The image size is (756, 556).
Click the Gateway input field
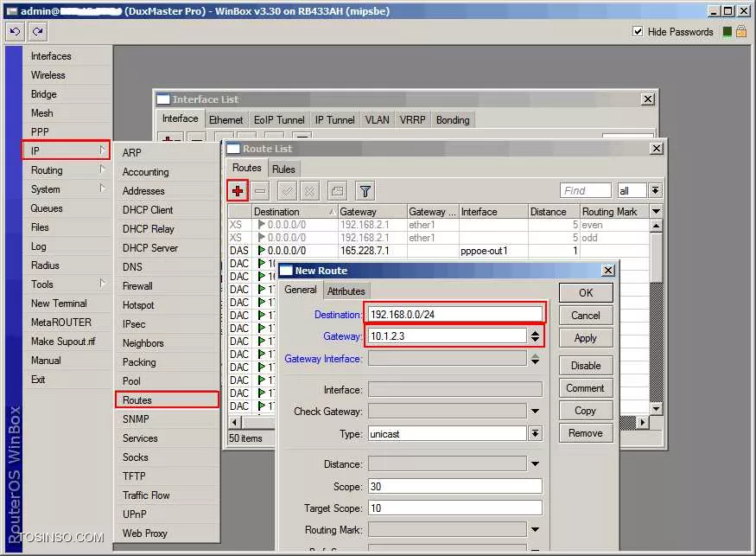(x=448, y=336)
